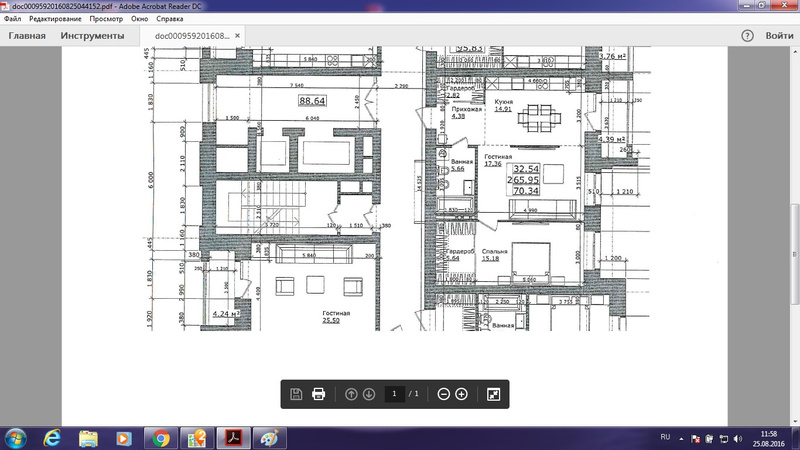Click the fit-page view icon in floating toolbar
The width and height of the screenshot is (800, 450).
point(493,394)
